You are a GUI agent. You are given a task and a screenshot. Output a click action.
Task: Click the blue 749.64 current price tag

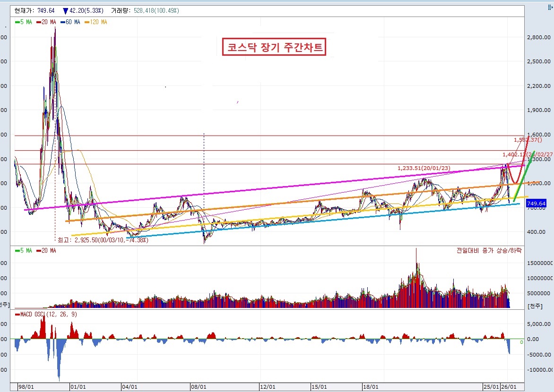(536, 204)
